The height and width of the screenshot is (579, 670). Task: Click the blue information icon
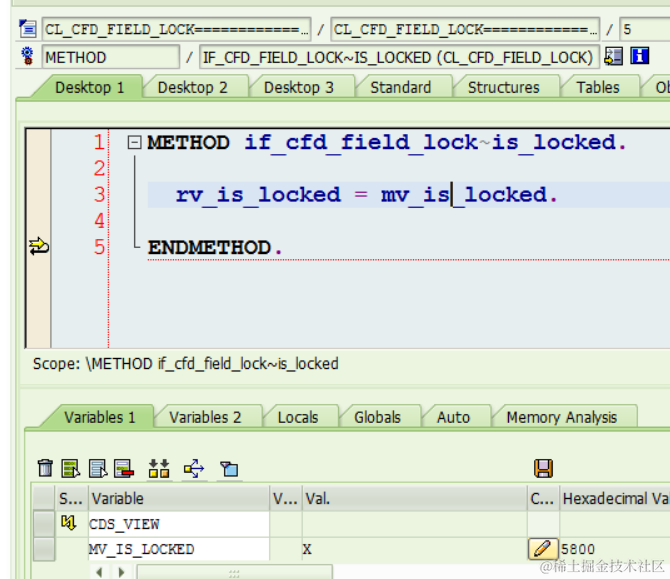(x=640, y=56)
